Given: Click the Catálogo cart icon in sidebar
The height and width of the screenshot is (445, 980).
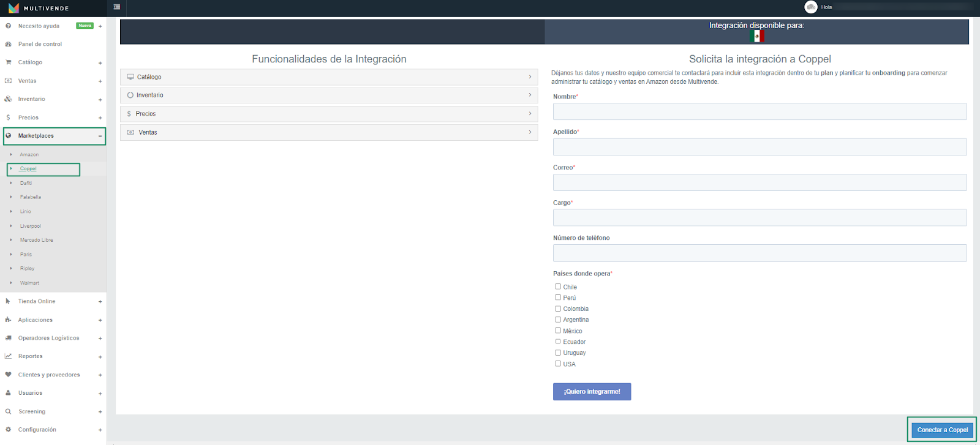Looking at the screenshot, I should click(x=8, y=62).
